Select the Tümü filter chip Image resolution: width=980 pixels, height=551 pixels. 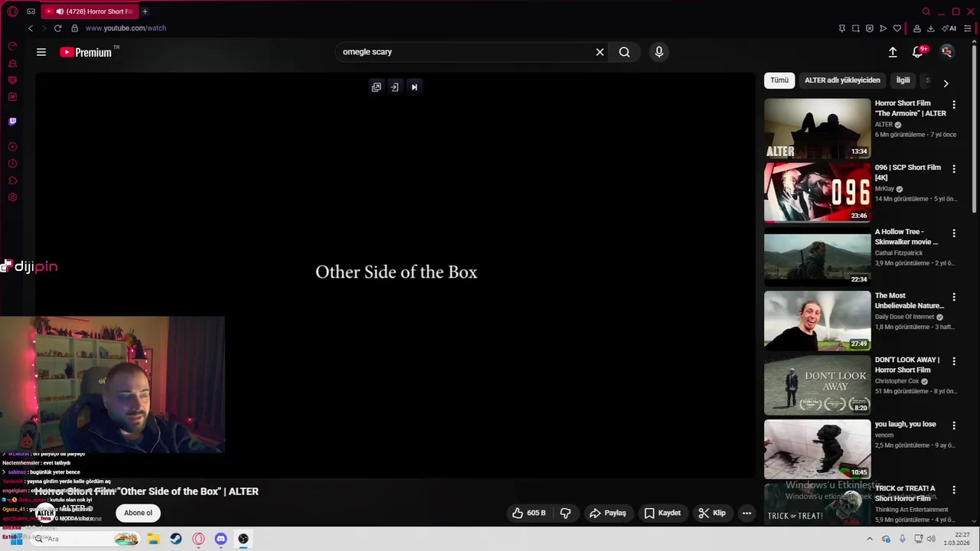[779, 80]
